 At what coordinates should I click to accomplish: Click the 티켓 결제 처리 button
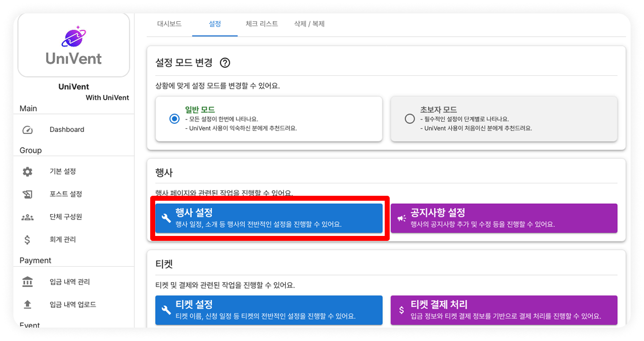point(504,310)
